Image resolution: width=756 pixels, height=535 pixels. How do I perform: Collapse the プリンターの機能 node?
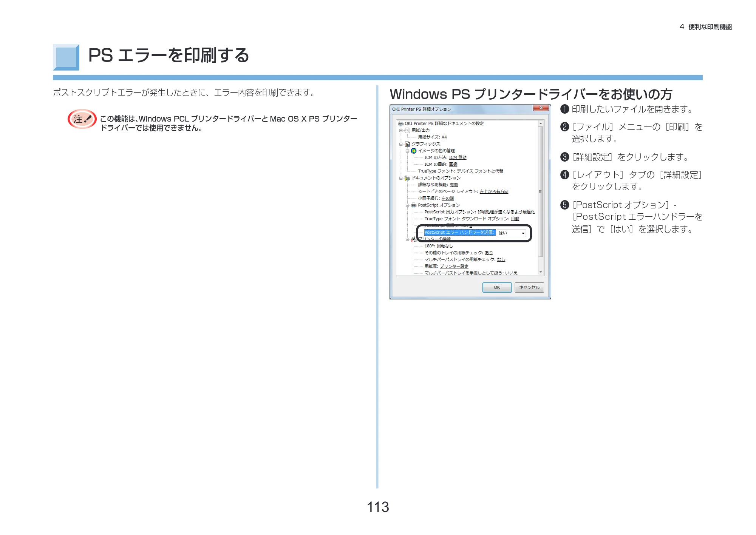[x=407, y=239]
